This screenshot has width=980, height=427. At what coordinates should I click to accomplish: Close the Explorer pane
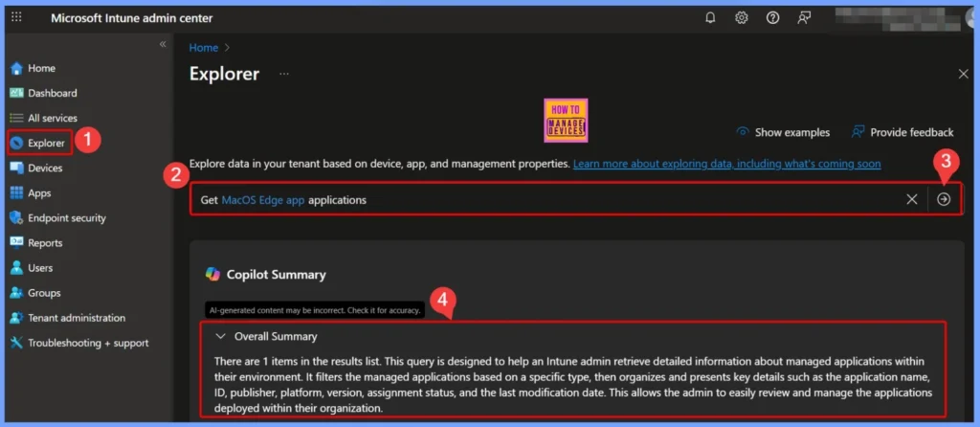(x=963, y=75)
